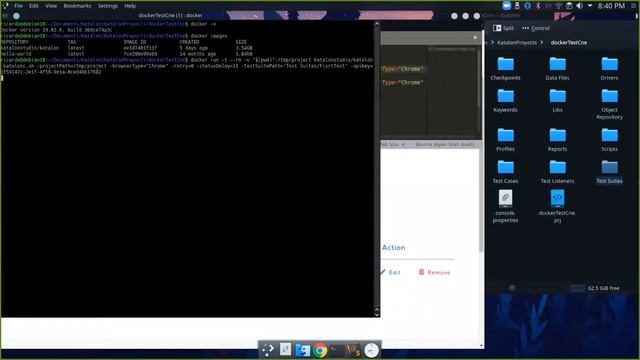Open the Checkpoints folder in Dolphin
This screenshot has width=640, height=360.
(x=505, y=68)
